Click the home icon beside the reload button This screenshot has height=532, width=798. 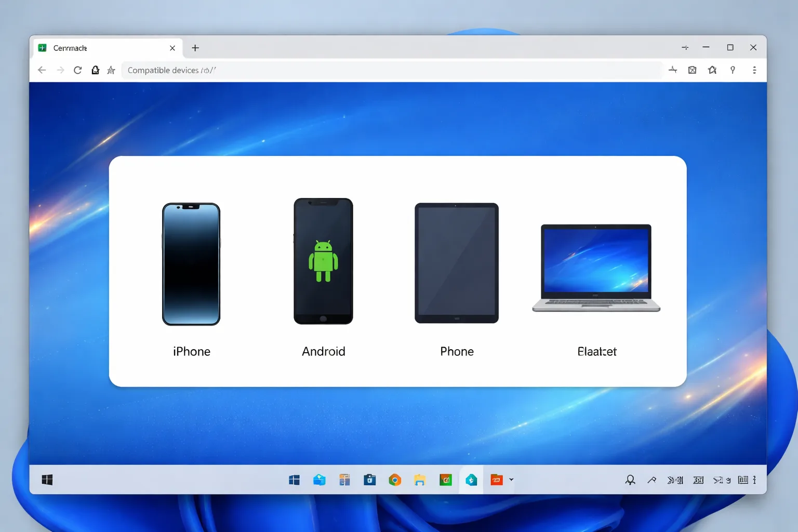[95, 70]
